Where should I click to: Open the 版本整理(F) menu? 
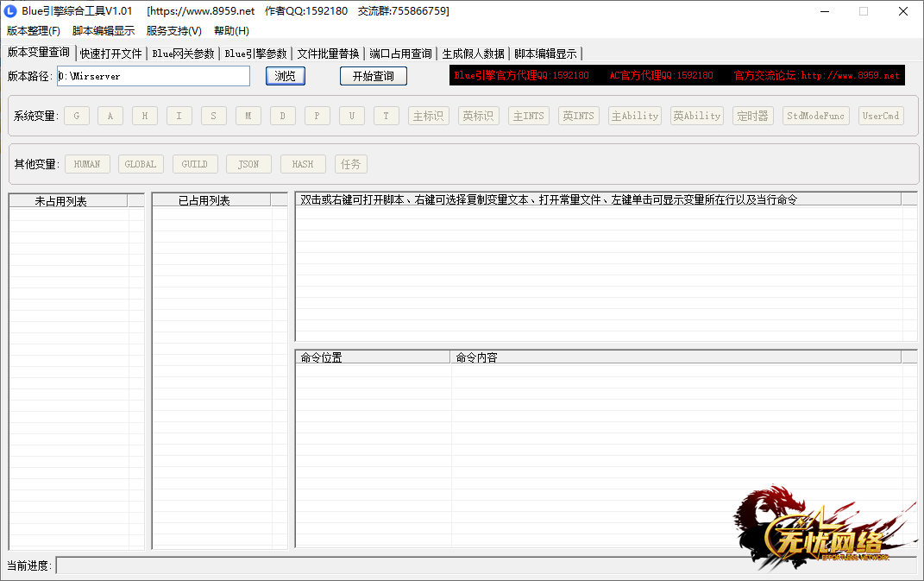(x=34, y=31)
